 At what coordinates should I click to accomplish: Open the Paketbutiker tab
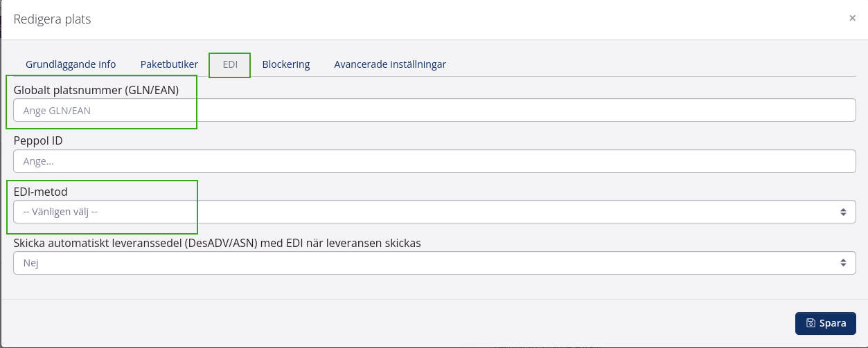[169, 64]
